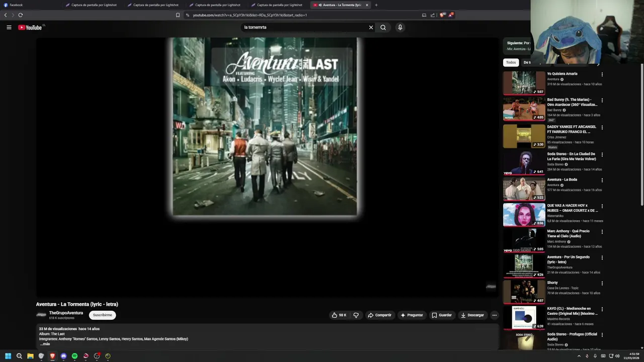
Task: Open the Brave Shields lion icon
Action: pos(442,15)
